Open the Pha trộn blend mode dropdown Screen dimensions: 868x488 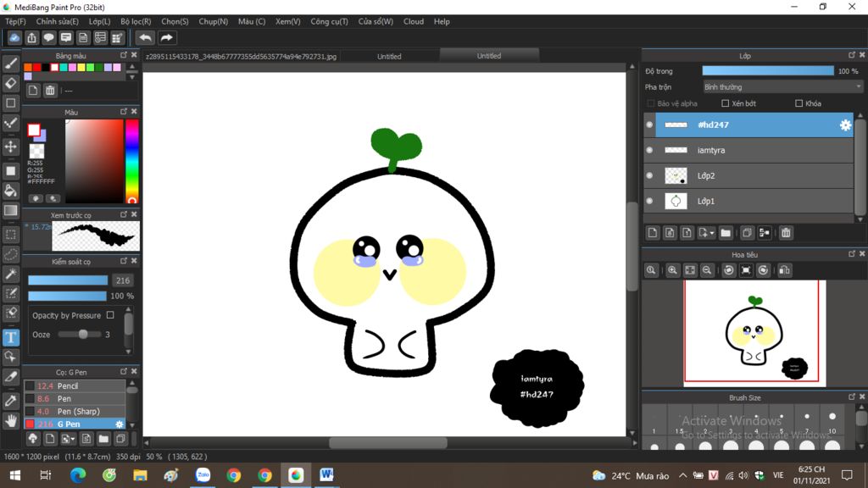(782, 87)
